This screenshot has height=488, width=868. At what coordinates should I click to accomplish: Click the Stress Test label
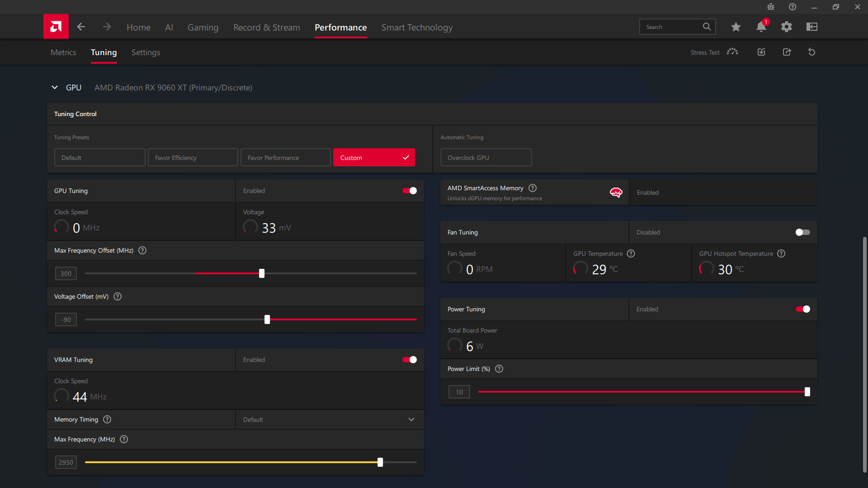click(705, 52)
